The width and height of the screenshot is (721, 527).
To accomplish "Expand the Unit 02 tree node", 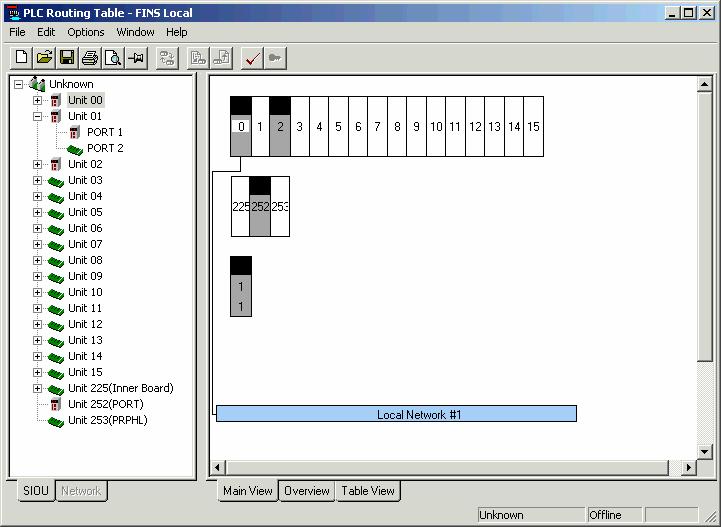I will (37, 164).
